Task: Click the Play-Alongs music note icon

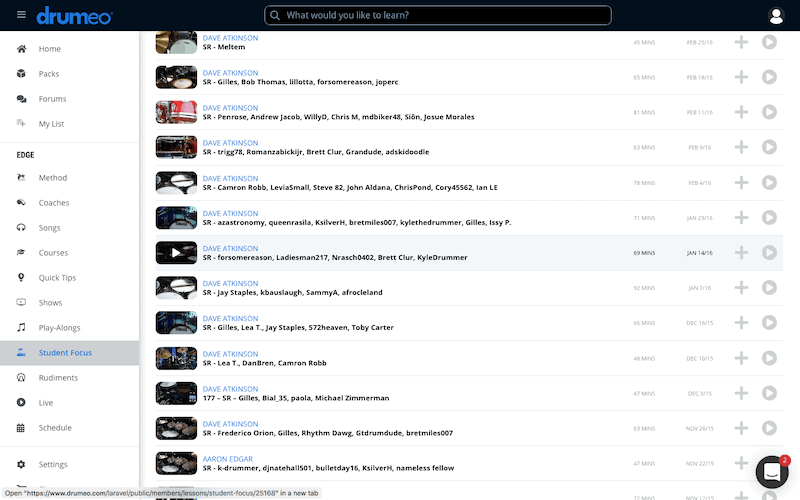Action: coord(21,327)
